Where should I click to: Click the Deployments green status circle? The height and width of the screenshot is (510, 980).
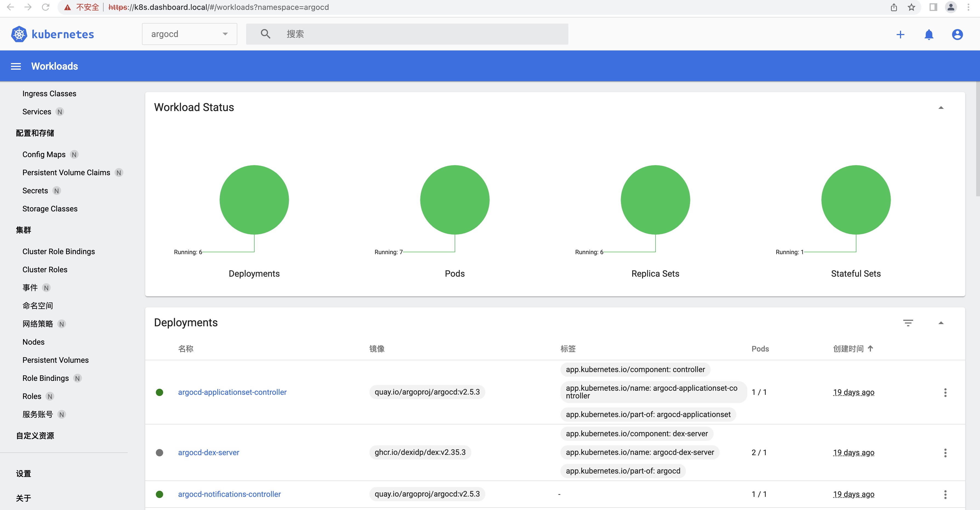click(254, 200)
